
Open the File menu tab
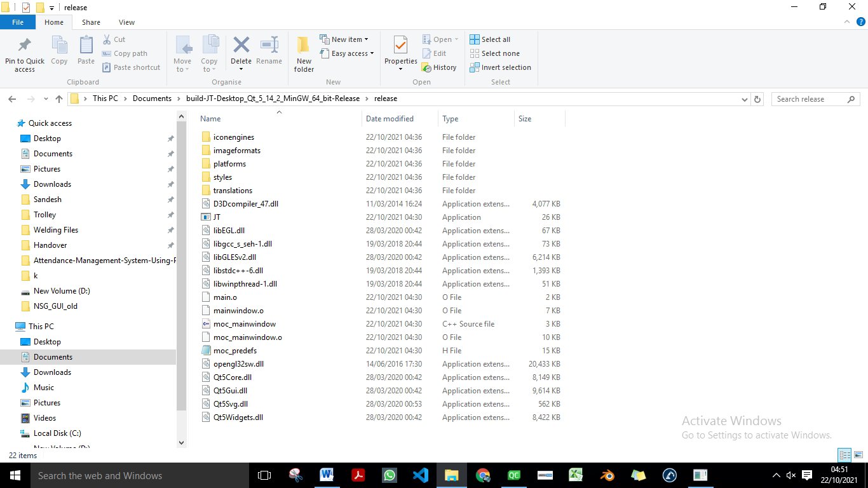[18, 22]
